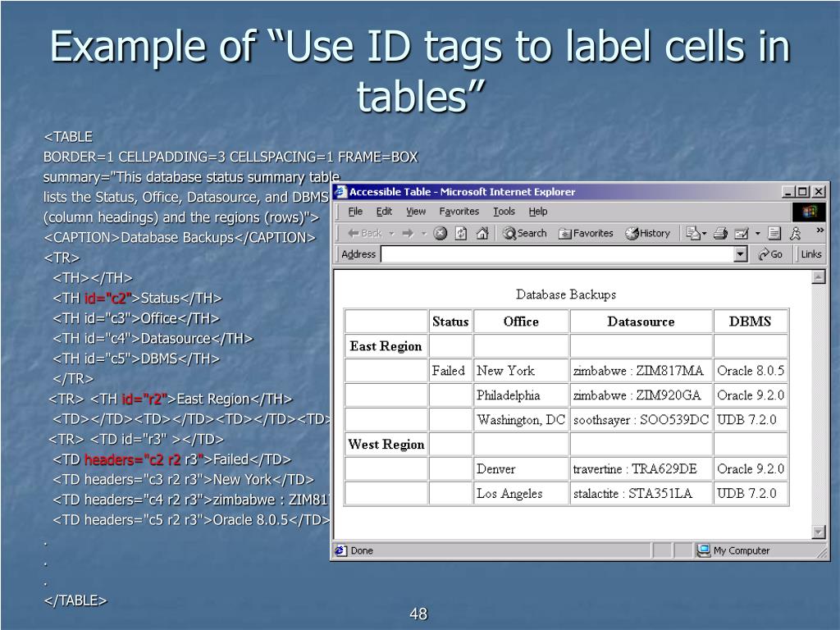This screenshot has height=630, width=840.
Task: Click the Discuss icon in the toolbar
Action: click(x=774, y=233)
